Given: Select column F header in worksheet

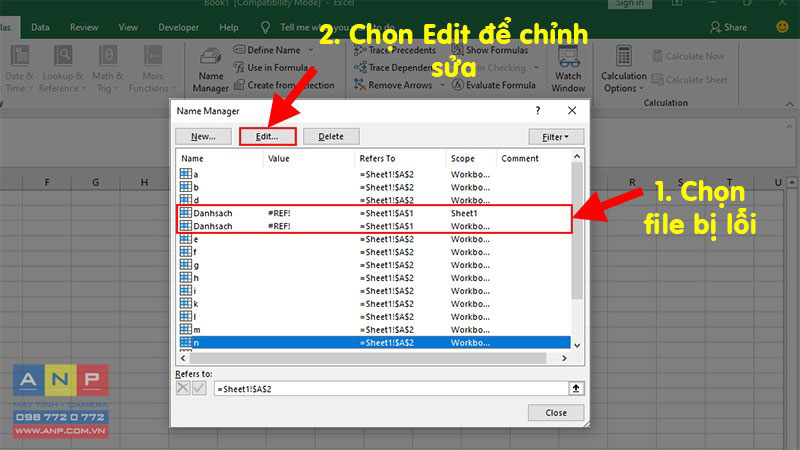Looking at the screenshot, I should tap(47, 182).
